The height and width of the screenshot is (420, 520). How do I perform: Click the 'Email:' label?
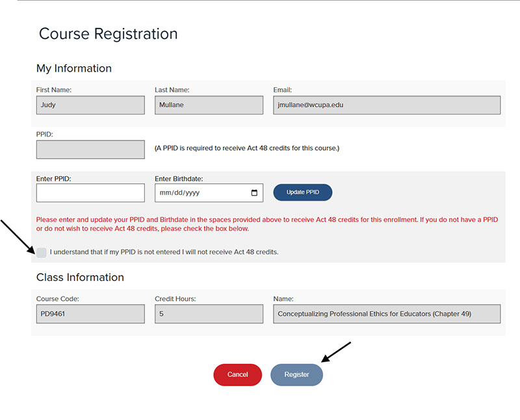283,90
